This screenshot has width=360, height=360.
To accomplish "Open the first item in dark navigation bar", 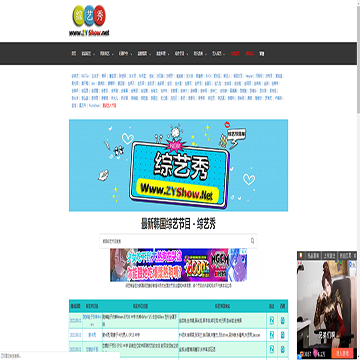I will (x=74, y=53).
